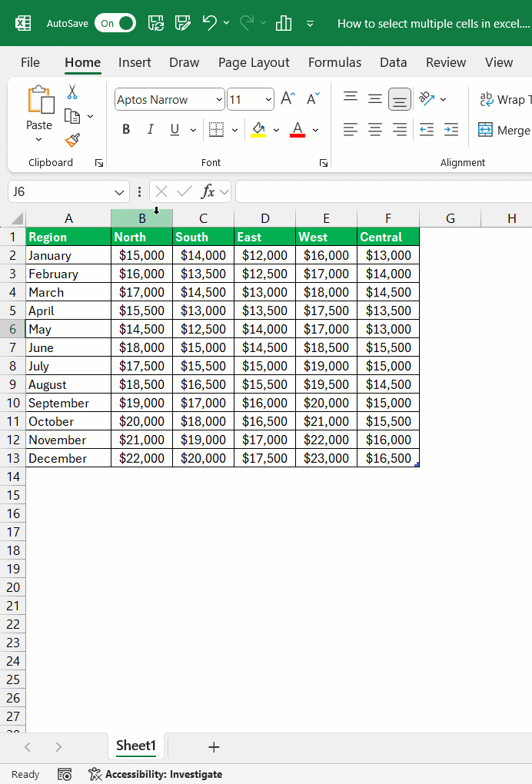
Task: Click the chart icon in quick access toolbar
Action: click(x=284, y=23)
